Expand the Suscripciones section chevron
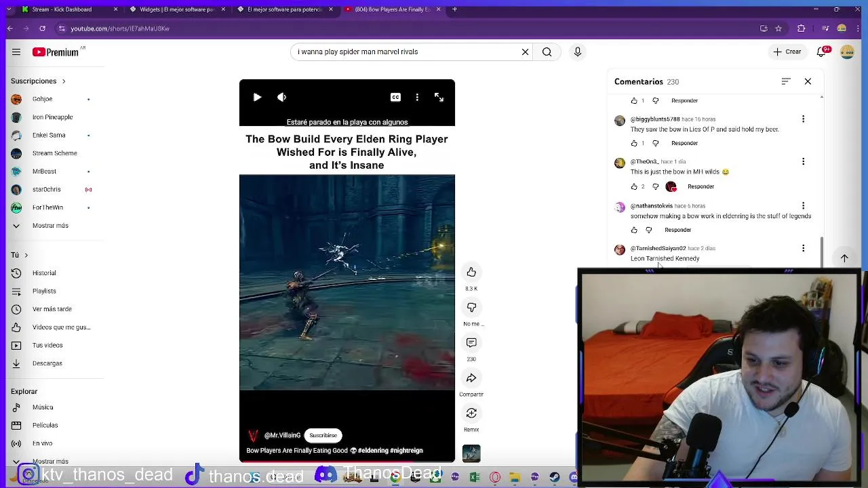Image resolution: width=868 pixels, height=488 pixels. coord(64,81)
